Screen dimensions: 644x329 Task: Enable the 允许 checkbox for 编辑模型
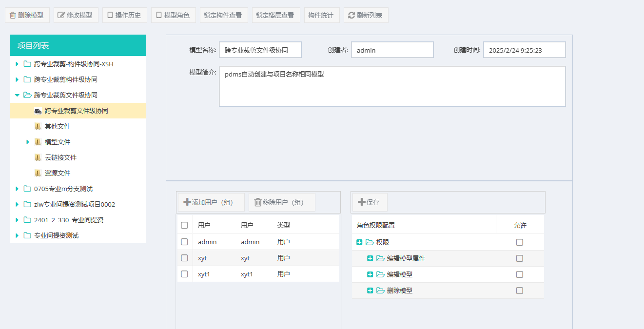(x=519, y=274)
